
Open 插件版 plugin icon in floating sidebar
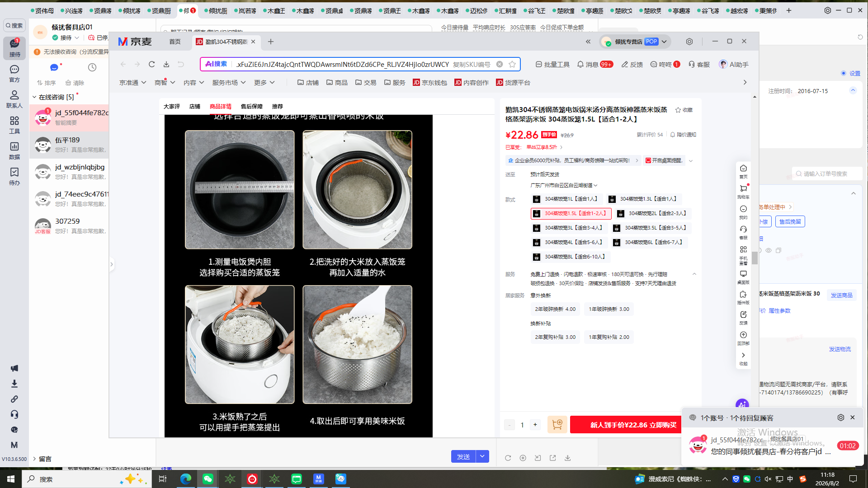click(x=743, y=297)
